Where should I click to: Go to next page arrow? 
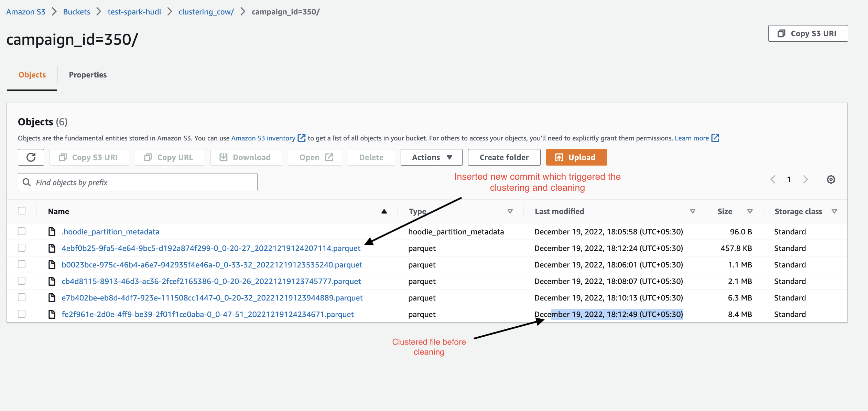pyautogui.click(x=805, y=179)
